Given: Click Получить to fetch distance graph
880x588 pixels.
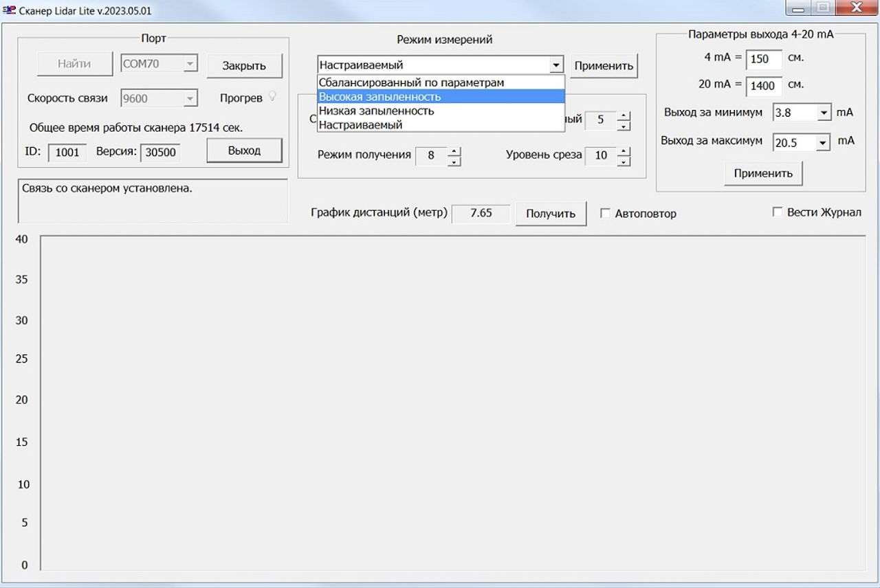Looking at the screenshot, I should (x=551, y=214).
